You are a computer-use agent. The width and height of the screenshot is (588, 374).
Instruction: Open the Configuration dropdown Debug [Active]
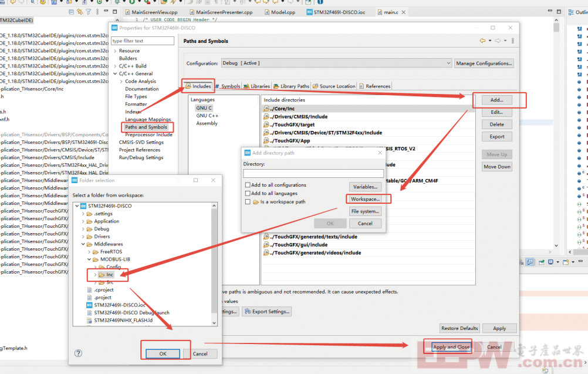click(336, 63)
